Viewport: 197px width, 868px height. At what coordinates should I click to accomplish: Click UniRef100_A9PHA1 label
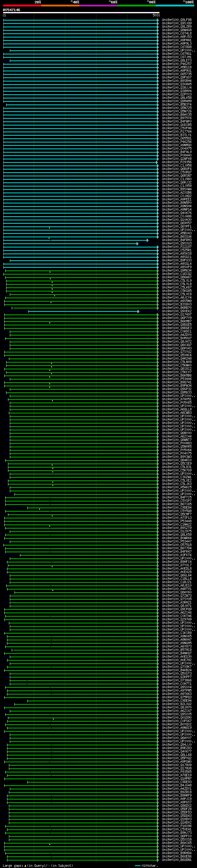(176, 40)
